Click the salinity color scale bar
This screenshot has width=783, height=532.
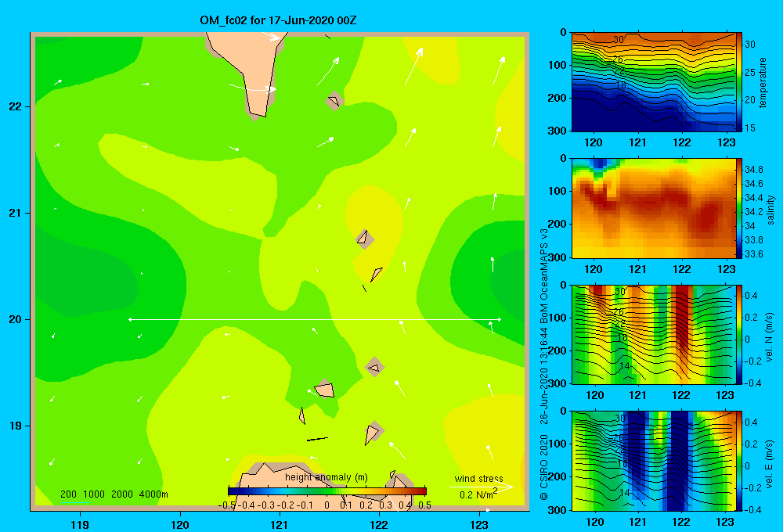pyautogui.click(x=739, y=208)
